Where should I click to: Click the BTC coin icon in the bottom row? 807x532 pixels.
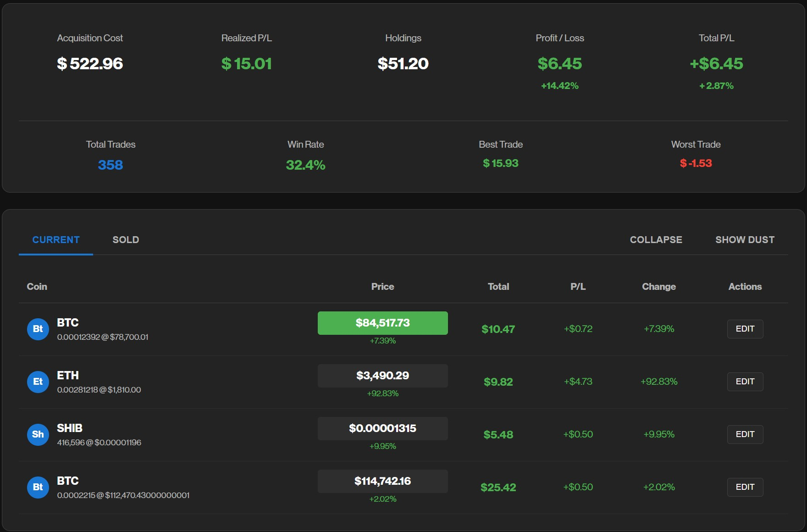38,487
